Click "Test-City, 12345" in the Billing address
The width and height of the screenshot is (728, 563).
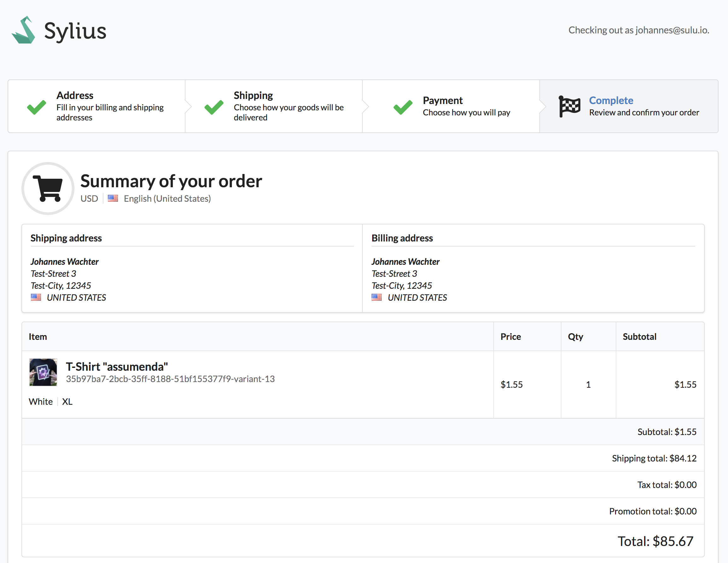402,286
